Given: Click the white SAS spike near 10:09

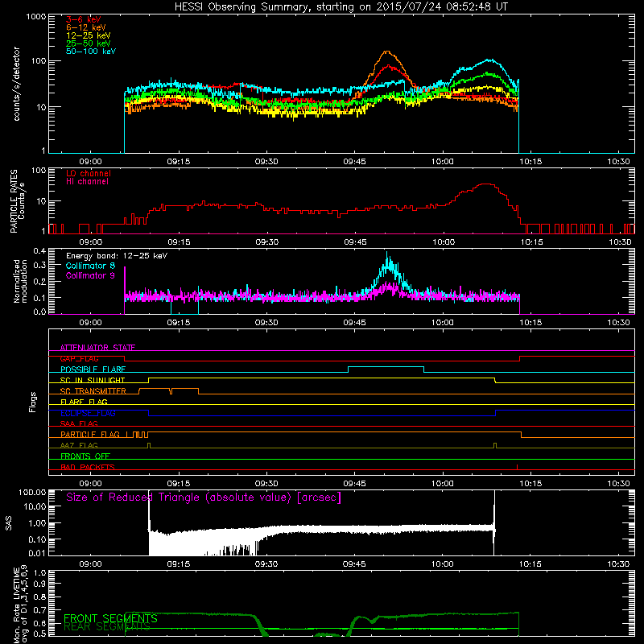Looking at the screenshot, I should click(494, 522).
